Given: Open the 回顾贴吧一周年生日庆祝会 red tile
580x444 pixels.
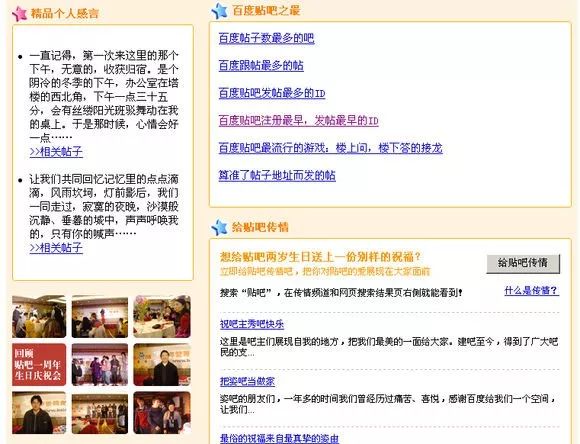Looking at the screenshot, I should point(39,365).
